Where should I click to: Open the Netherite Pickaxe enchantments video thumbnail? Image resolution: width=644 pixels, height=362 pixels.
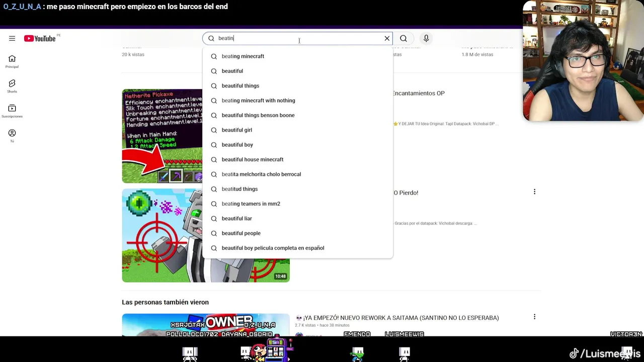(x=162, y=136)
